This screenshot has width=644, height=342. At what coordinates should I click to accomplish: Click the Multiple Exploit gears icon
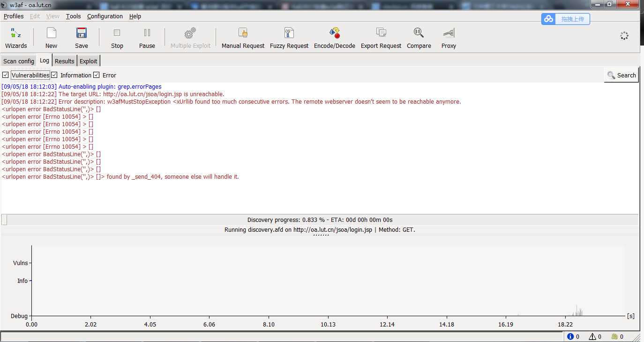pyautogui.click(x=190, y=33)
